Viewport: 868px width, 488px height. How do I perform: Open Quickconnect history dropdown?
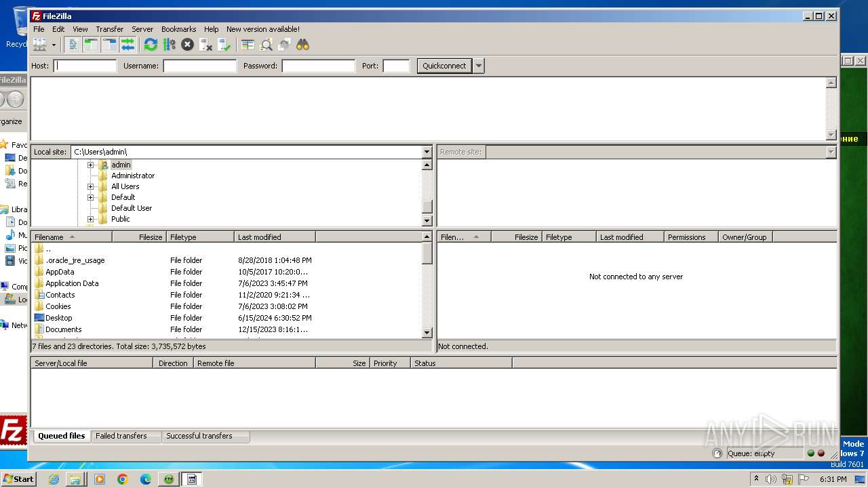click(x=479, y=66)
